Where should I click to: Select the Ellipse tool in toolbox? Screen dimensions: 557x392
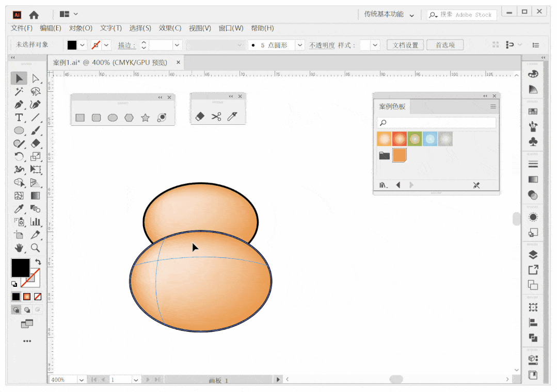click(19, 130)
